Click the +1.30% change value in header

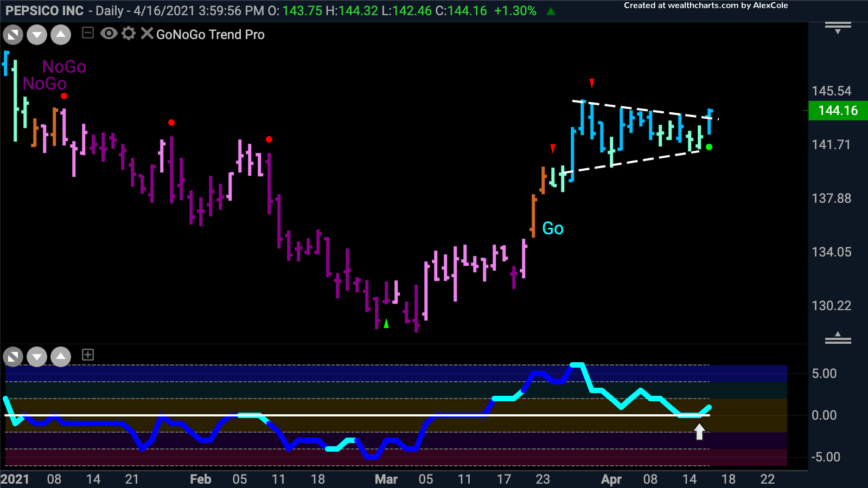click(515, 11)
